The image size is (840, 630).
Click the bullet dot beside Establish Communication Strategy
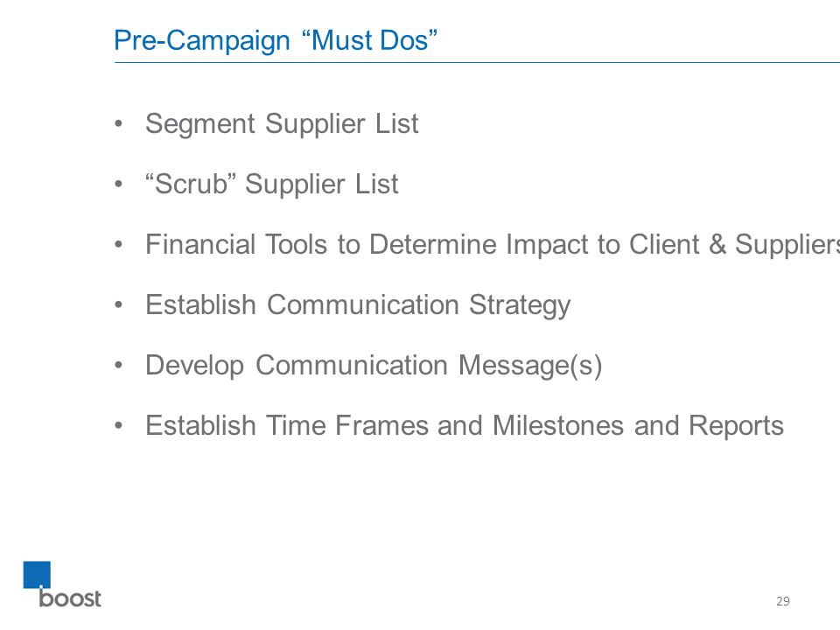pyautogui.click(x=119, y=305)
